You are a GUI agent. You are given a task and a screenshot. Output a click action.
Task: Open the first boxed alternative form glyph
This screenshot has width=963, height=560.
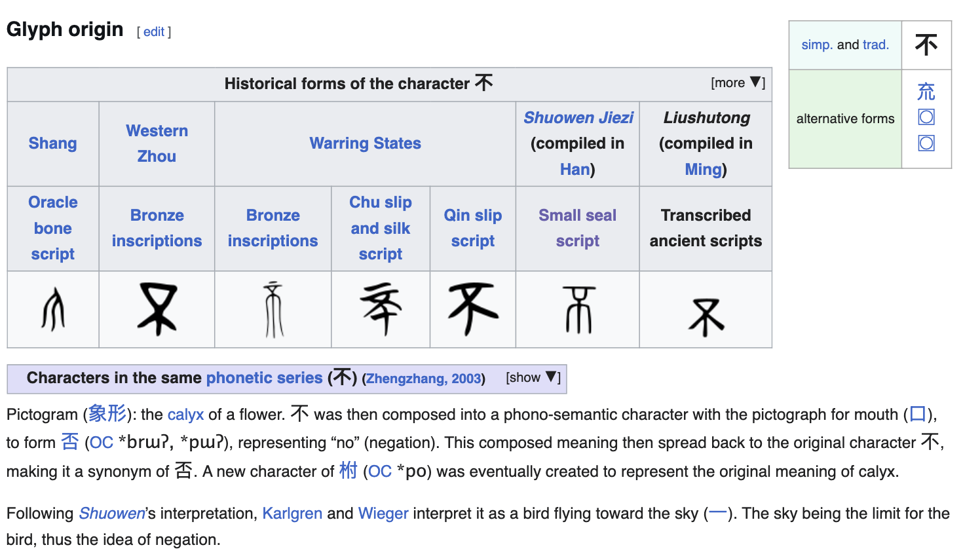pos(926,117)
